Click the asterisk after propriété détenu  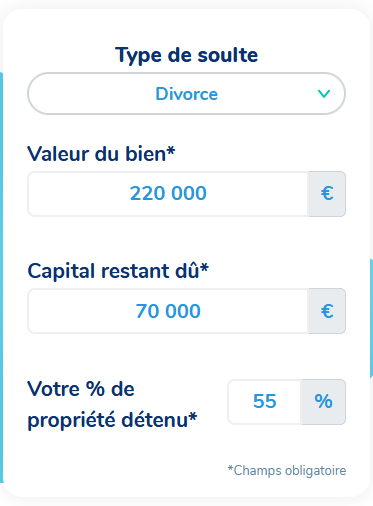pyautogui.click(x=193, y=416)
